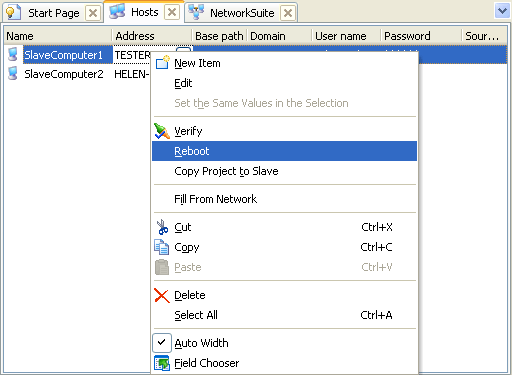Click the TESTER address edit field
The image size is (512, 375).
click(x=133, y=55)
